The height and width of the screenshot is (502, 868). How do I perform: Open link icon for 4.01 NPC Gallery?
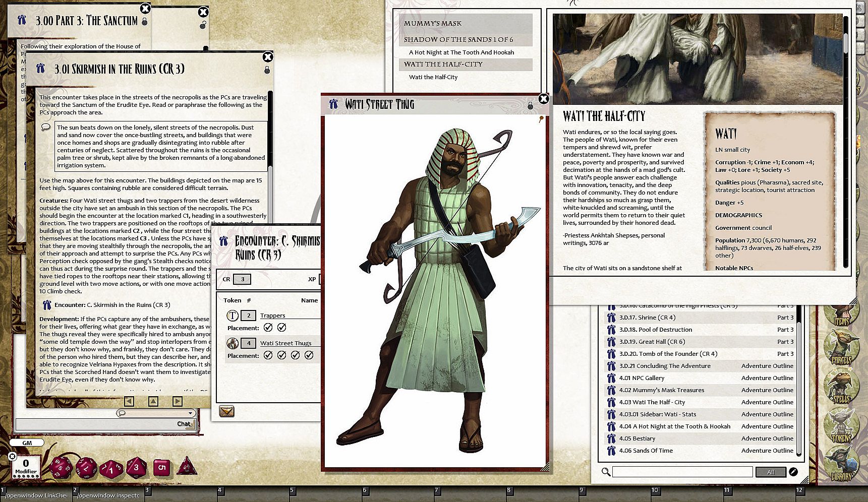[611, 378]
